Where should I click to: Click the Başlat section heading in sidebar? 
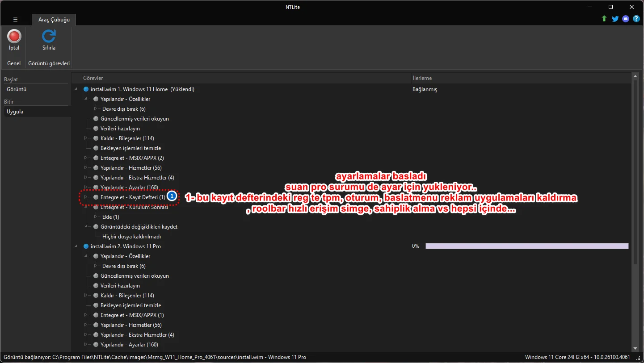11,79
